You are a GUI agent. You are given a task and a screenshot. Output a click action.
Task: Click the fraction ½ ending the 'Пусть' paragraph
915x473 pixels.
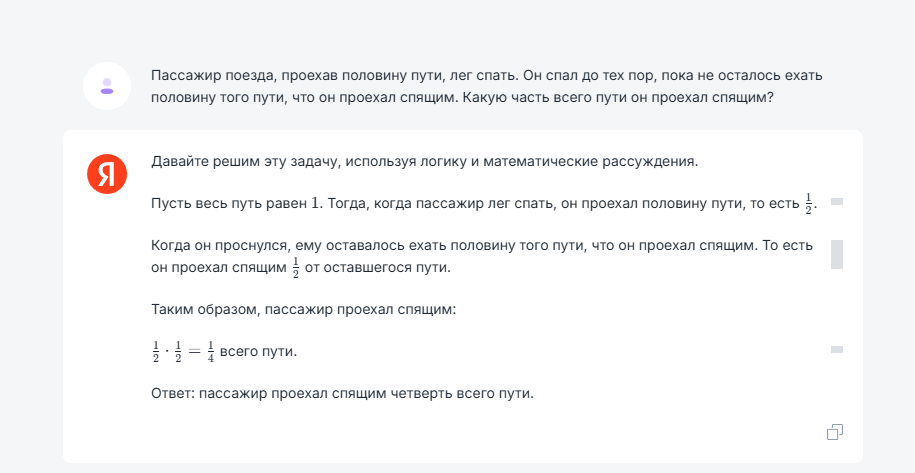click(809, 203)
